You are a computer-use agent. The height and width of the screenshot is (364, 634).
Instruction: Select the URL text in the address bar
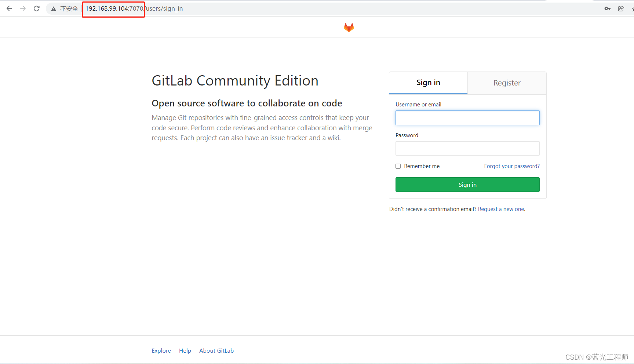click(x=134, y=8)
